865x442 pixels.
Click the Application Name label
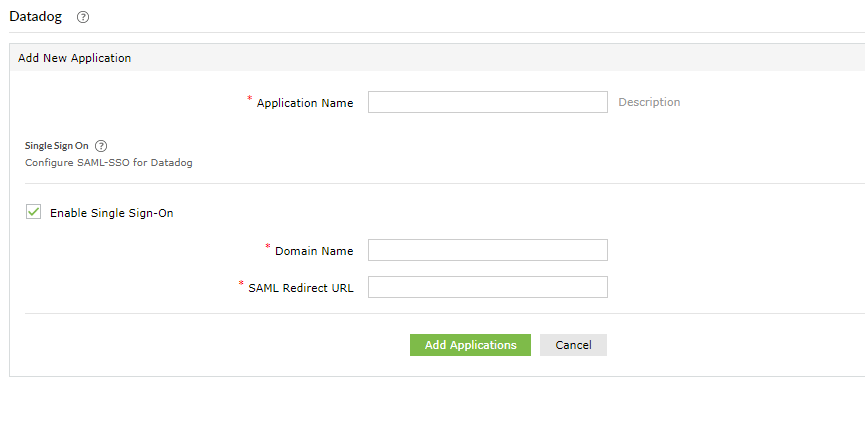(x=304, y=103)
